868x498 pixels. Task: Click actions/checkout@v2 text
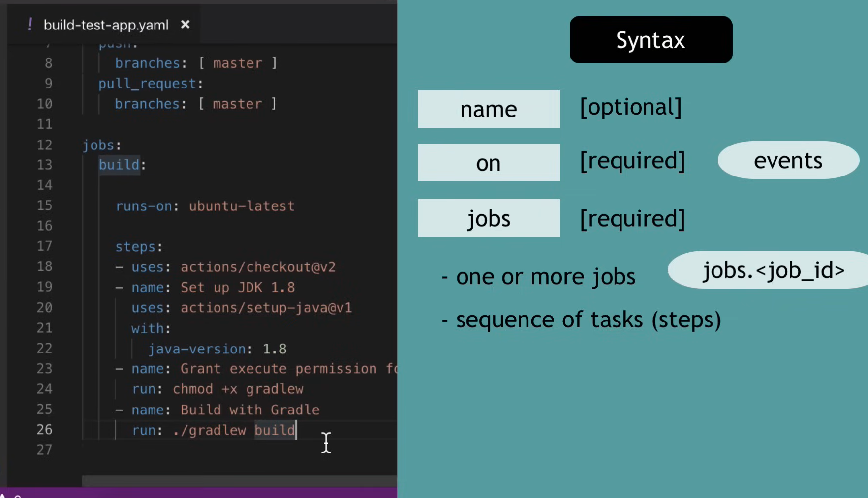[x=258, y=267]
